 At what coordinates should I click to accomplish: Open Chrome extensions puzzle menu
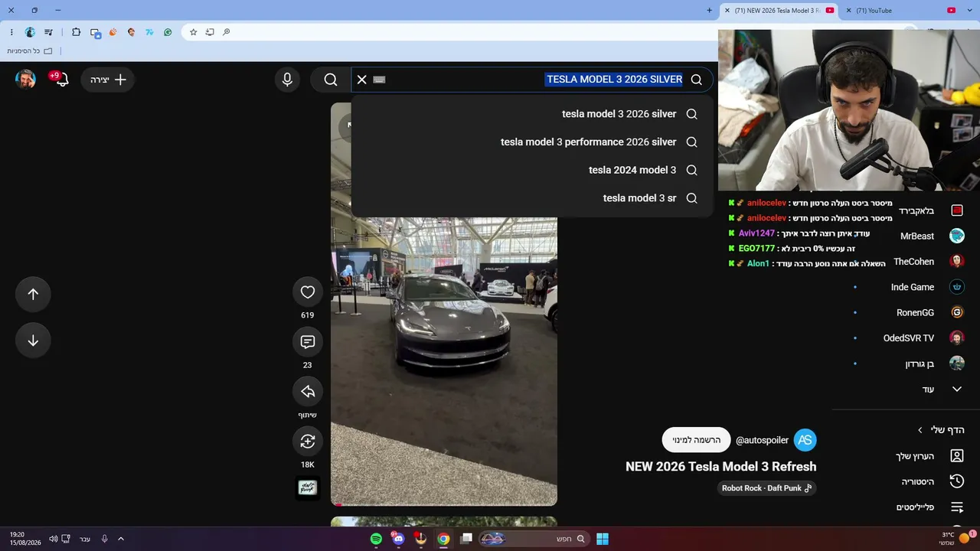76,32
